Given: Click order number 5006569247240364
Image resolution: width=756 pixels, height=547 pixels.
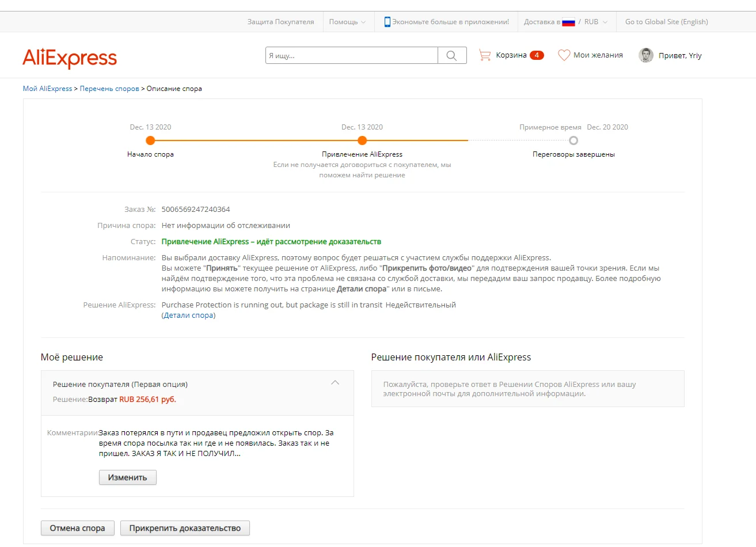Looking at the screenshot, I should (x=196, y=210).
